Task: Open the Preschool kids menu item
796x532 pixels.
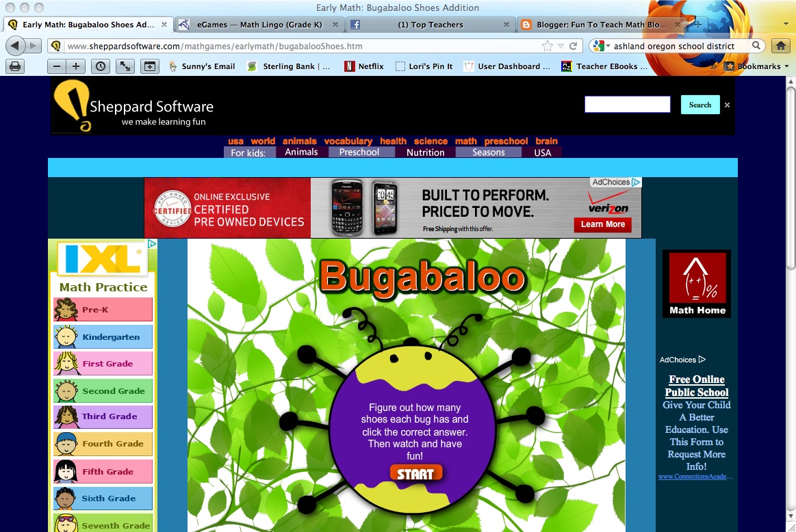Action: pyautogui.click(x=359, y=152)
